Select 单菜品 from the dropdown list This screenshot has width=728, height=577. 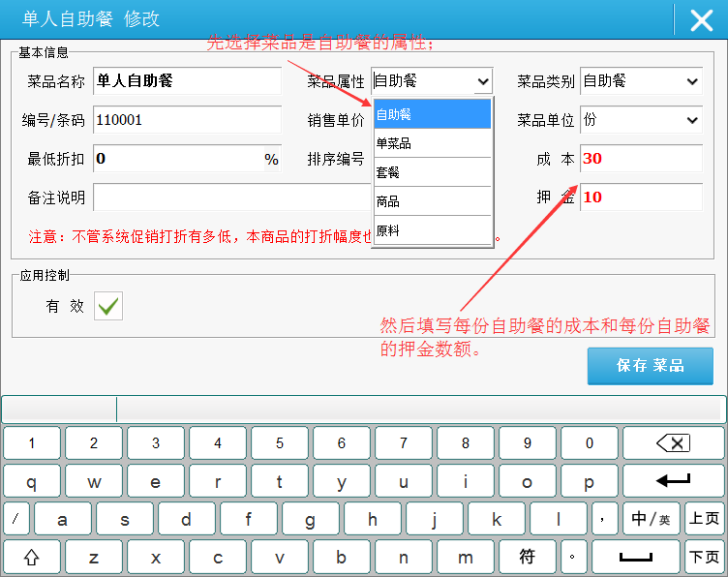pyautogui.click(x=432, y=143)
